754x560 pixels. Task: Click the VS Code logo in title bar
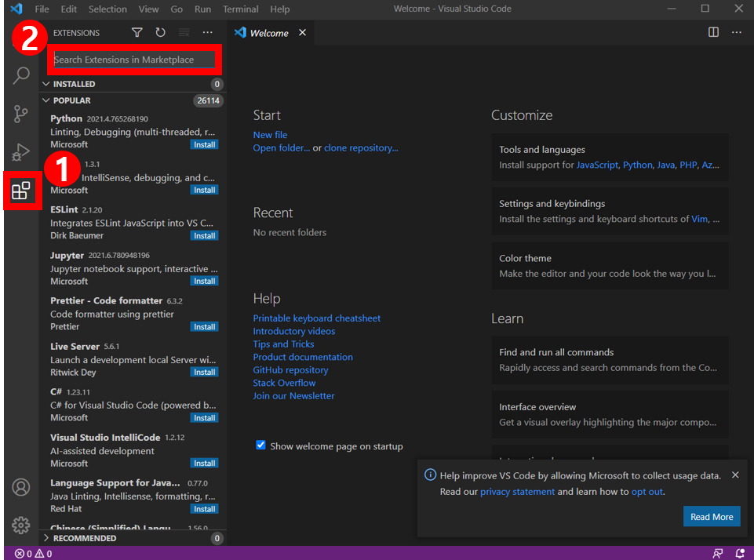click(16, 9)
